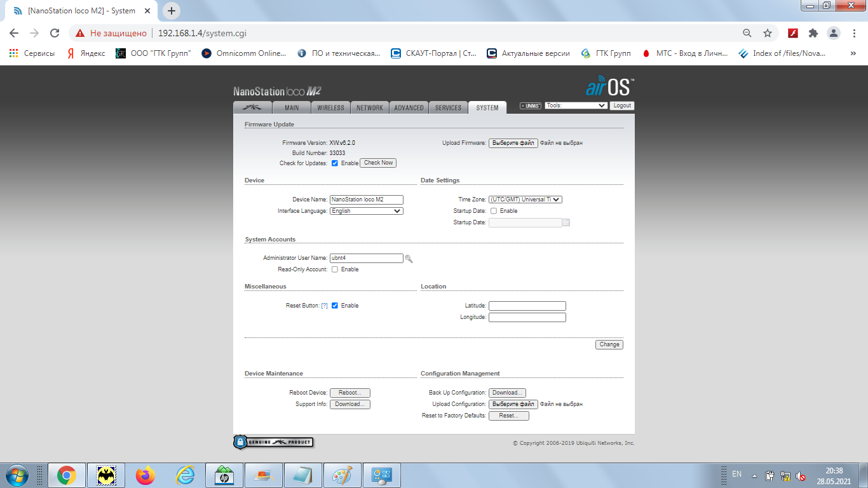
Task: Click the Longitude input field
Action: [x=527, y=317]
